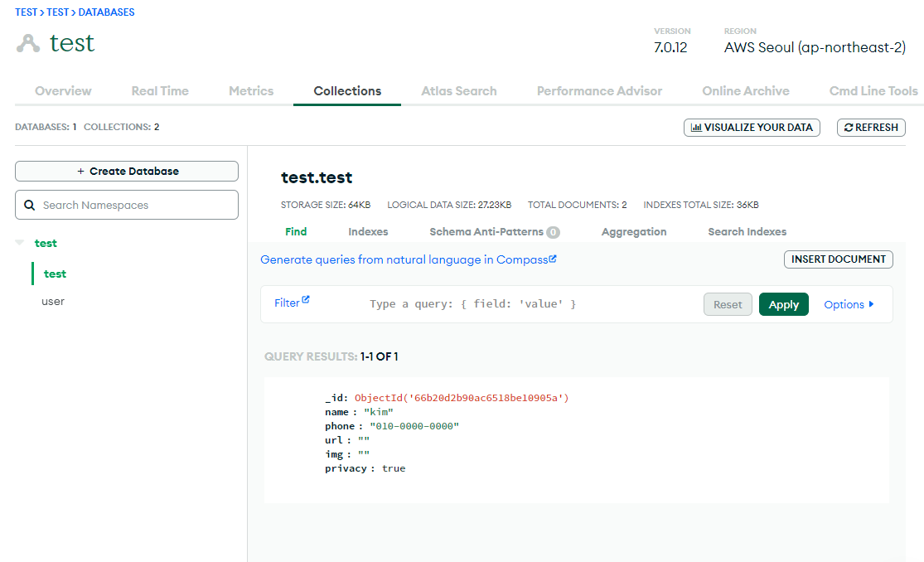This screenshot has height=562, width=924.
Task: Switch to the Online Archive tab
Action: (x=746, y=91)
